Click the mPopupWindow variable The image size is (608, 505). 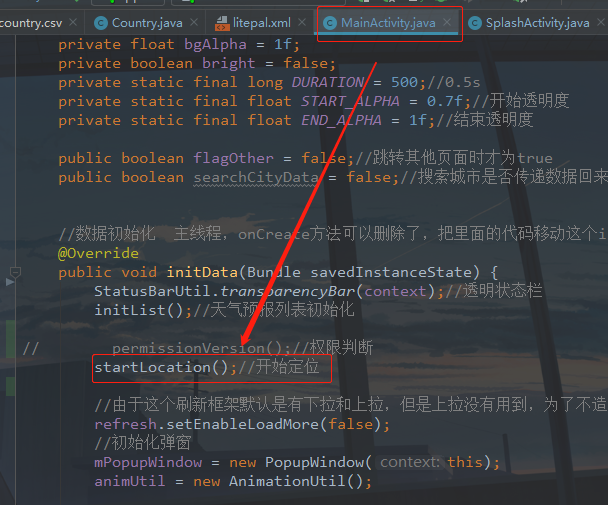(148, 462)
